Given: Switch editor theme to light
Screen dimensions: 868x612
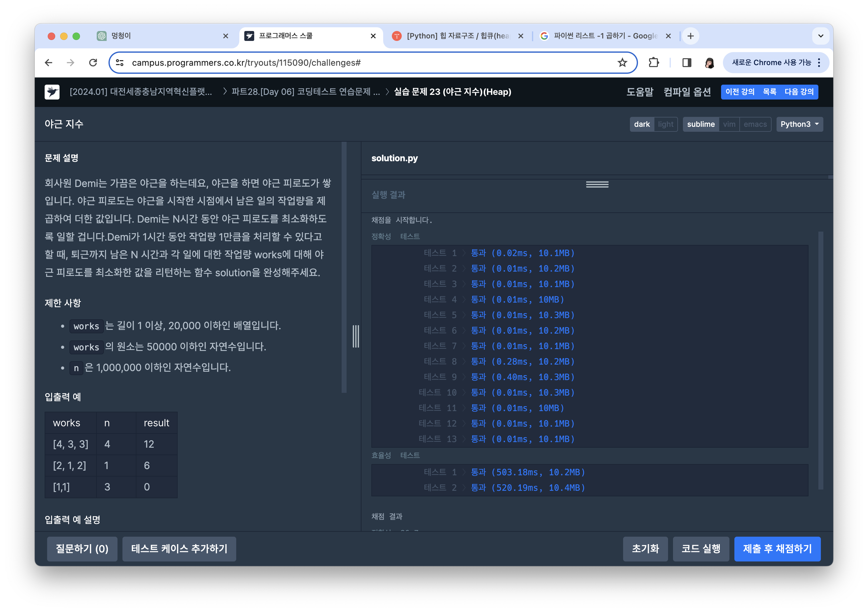Looking at the screenshot, I should coord(665,124).
